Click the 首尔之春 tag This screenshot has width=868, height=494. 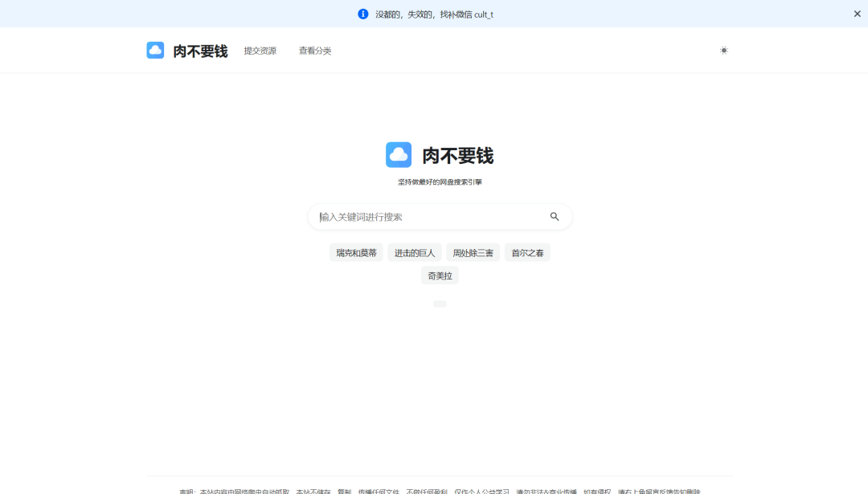tap(527, 251)
